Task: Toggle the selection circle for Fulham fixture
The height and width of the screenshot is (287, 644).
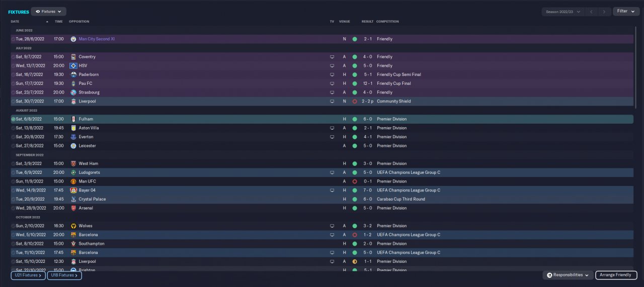Action: [14, 119]
